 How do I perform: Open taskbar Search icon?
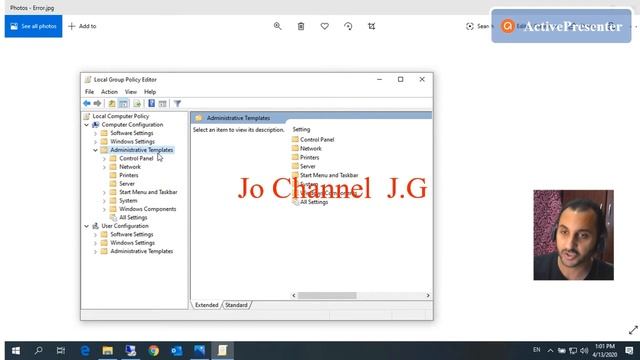coord(39,351)
